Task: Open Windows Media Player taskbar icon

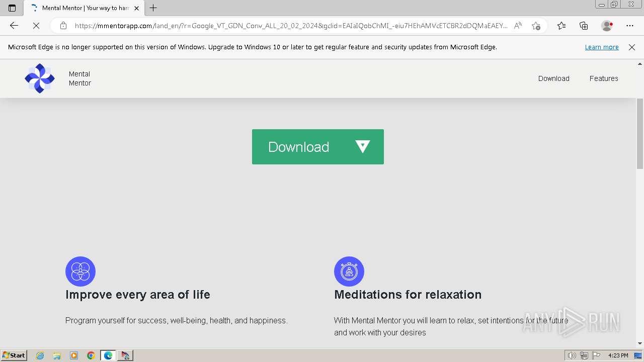Action: pos(74,355)
